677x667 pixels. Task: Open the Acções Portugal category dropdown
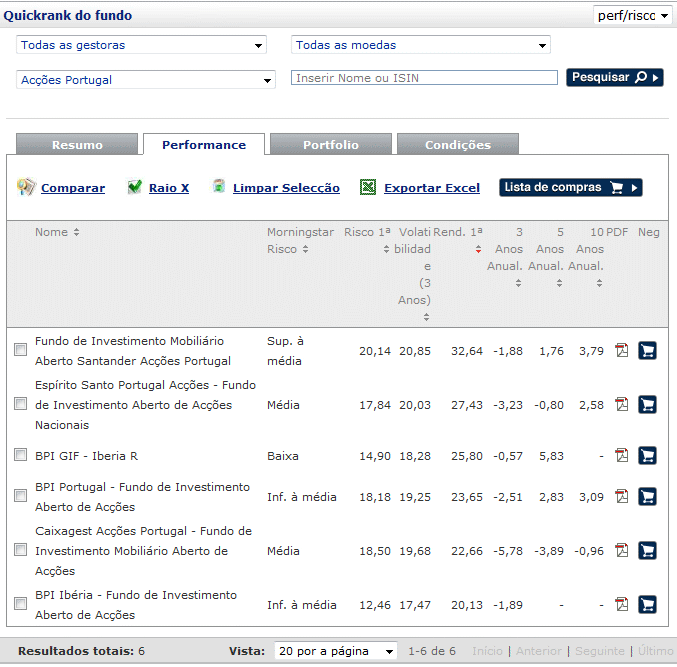click(146, 80)
